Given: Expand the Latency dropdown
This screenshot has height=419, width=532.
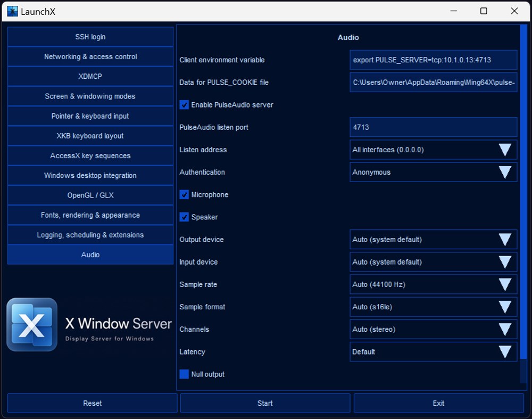Looking at the screenshot, I should click(x=433, y=351).
